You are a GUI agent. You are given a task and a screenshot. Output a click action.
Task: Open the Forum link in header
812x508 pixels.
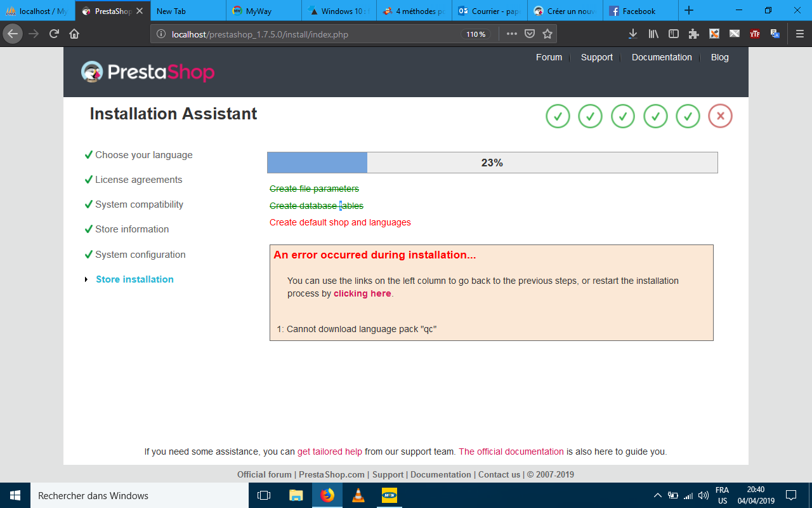click(549, 57)
